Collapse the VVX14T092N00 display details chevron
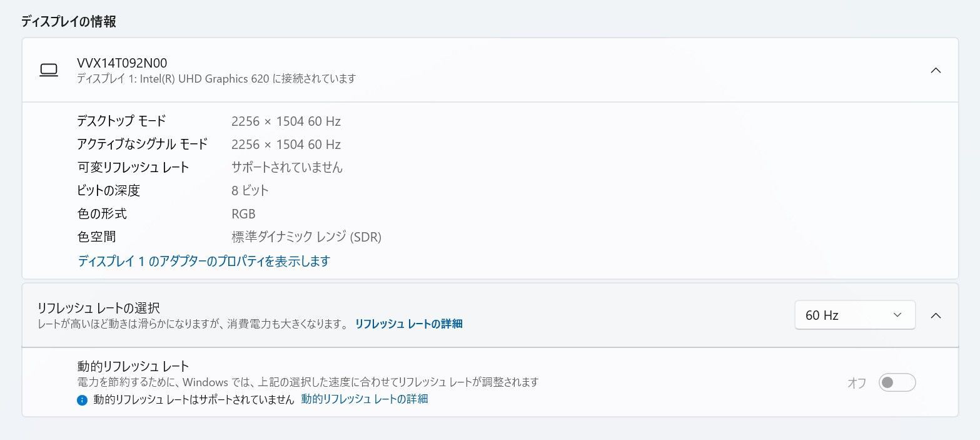 (x=936, y=70)
